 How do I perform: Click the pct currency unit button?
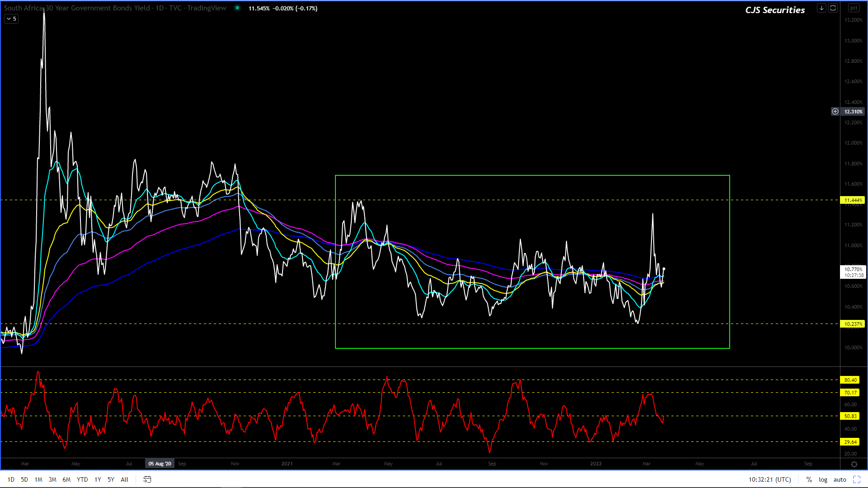click(x=854, y=8)
